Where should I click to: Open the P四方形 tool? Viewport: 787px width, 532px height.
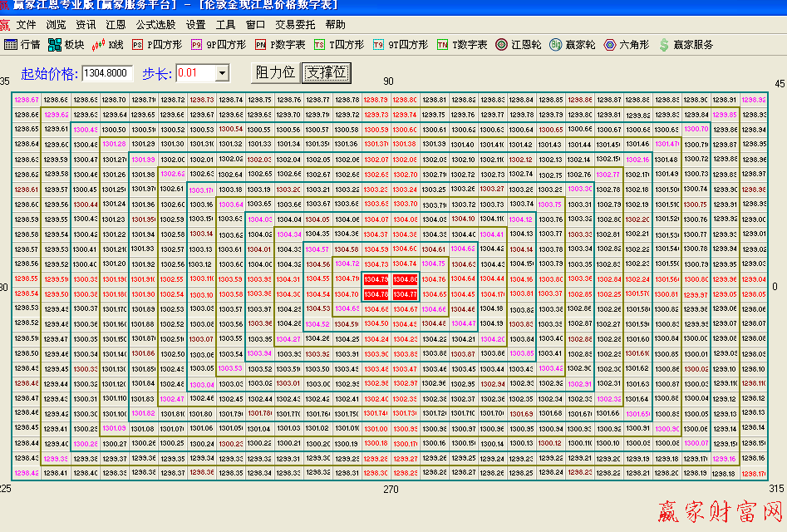[155, 44]
